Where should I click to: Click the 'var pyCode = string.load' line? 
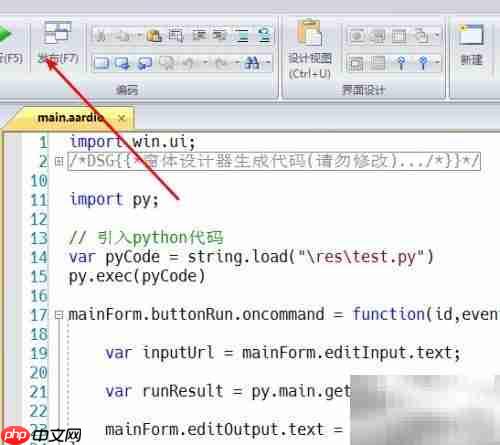[x=251, y=257]
